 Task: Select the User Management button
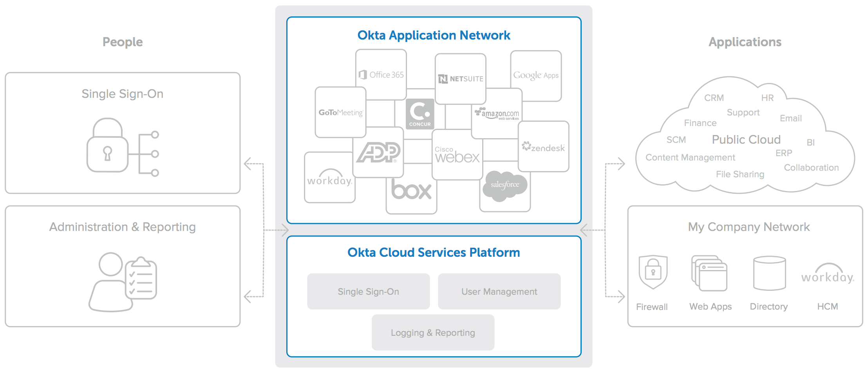point(499,292)
